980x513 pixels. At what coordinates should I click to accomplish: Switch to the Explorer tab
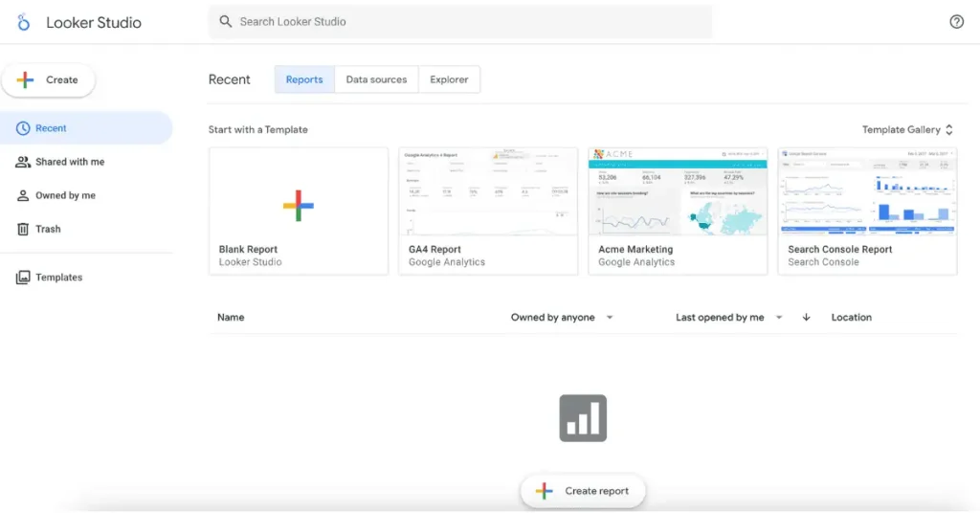pos(449,79)
